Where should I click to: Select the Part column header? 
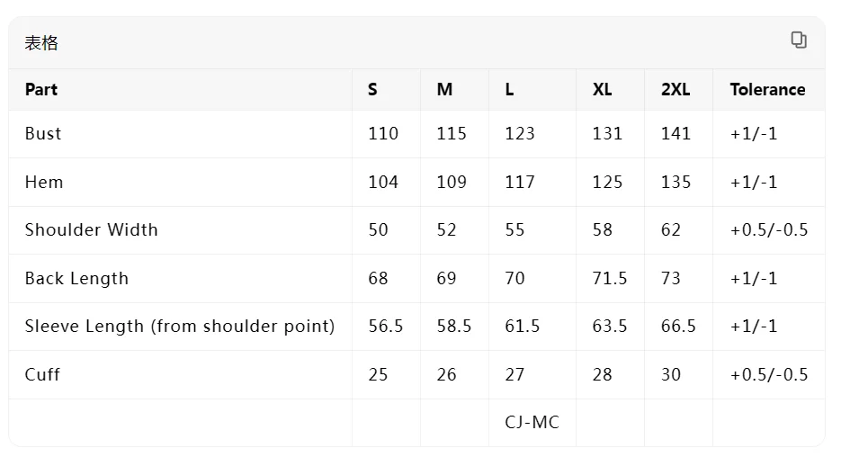(x=41, y=89)
